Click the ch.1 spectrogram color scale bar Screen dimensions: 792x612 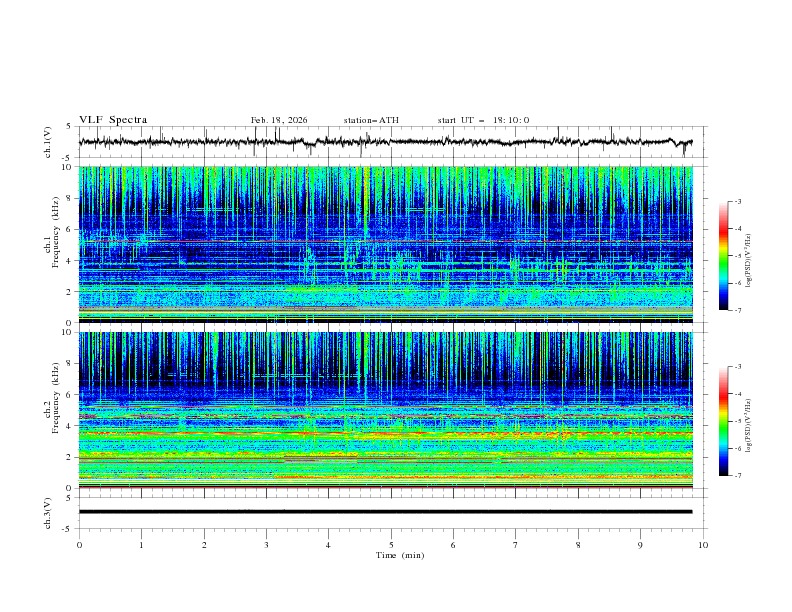point(723,255)
